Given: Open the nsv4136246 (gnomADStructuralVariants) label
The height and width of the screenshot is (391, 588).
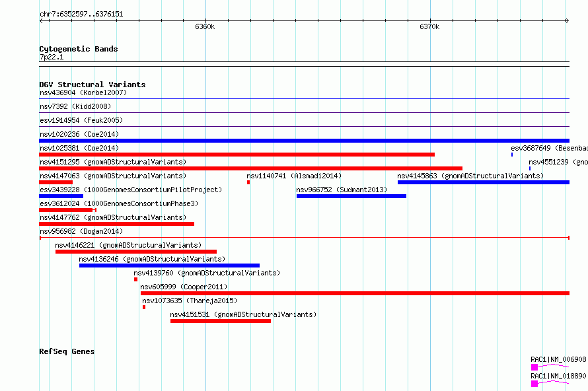Looking at the screenshot, I should click(152, 259).
